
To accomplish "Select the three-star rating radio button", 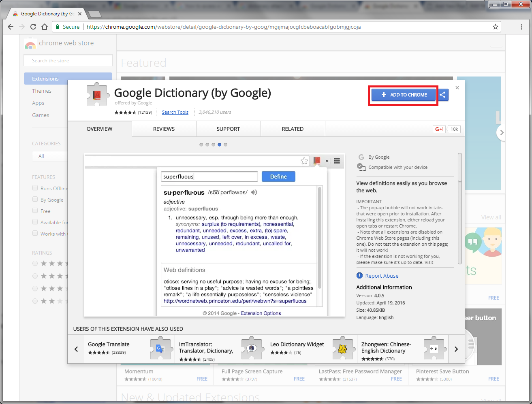I will tap(35, 289).
